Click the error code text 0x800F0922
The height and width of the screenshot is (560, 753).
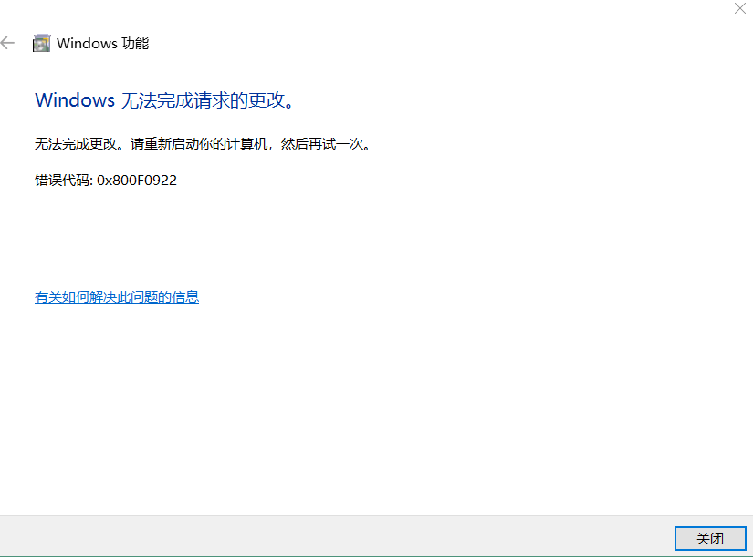tap(137, 181)
